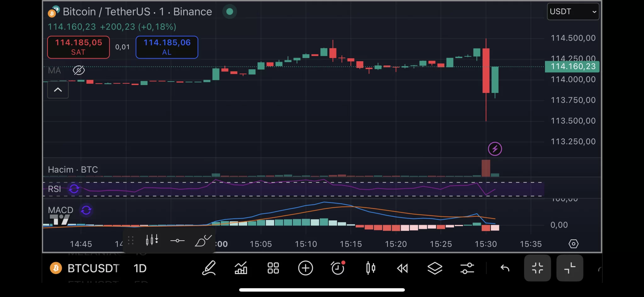Open the object layers icon
644x297 pixels.
(x=435, y=268)
